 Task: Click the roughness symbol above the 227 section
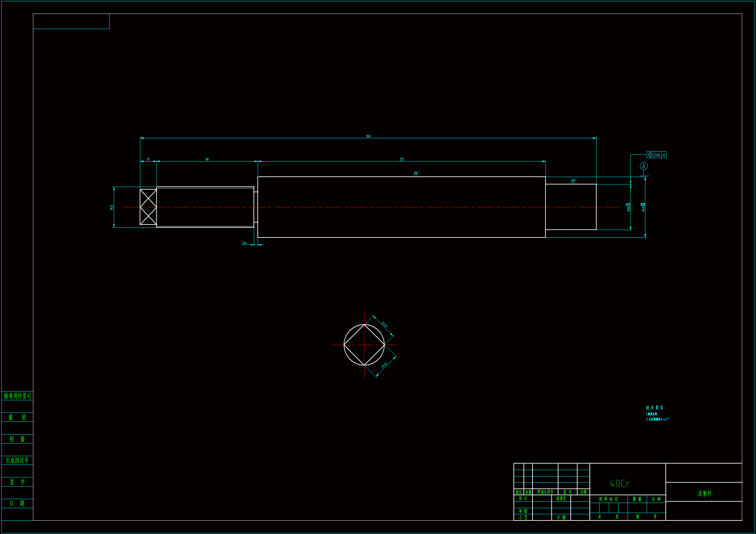(416, 173)
